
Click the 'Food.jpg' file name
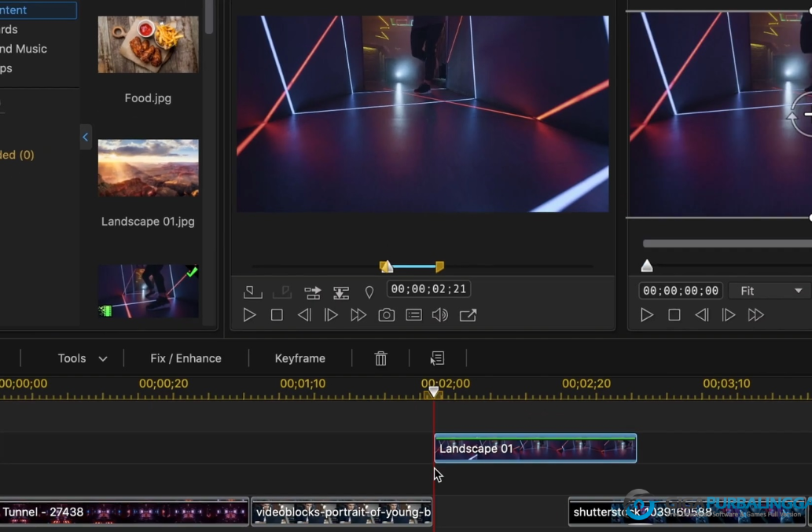pos(148,97)
